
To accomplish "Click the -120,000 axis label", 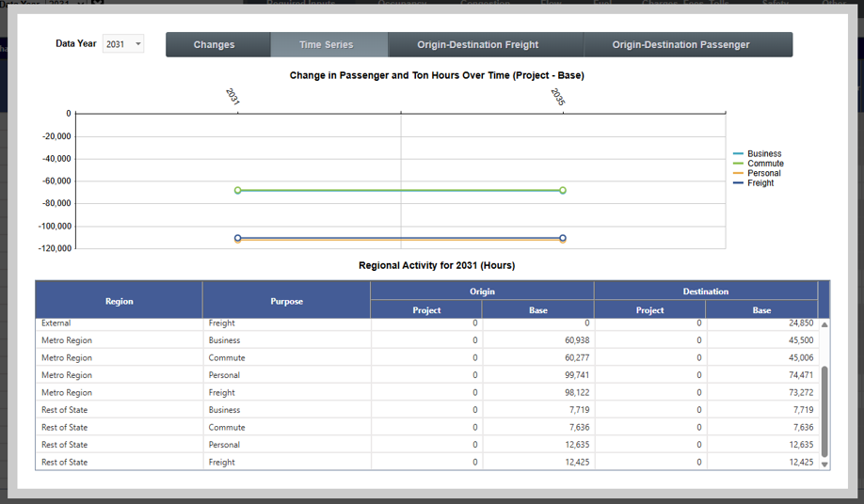I will [x=56, y=248].
